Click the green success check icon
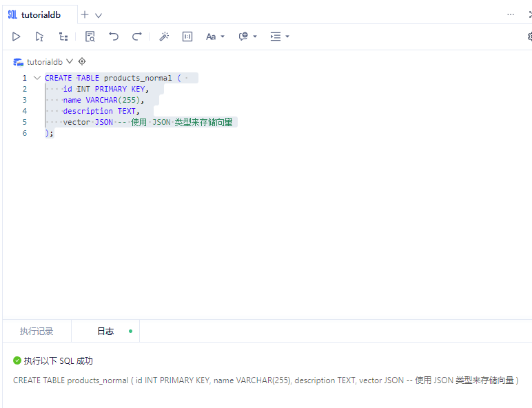 tap(17, 360)
